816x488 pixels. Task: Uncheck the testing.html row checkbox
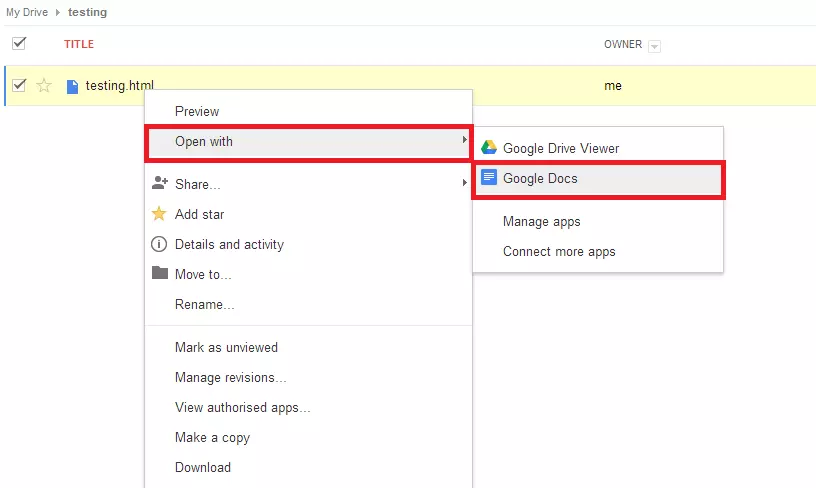19,85
